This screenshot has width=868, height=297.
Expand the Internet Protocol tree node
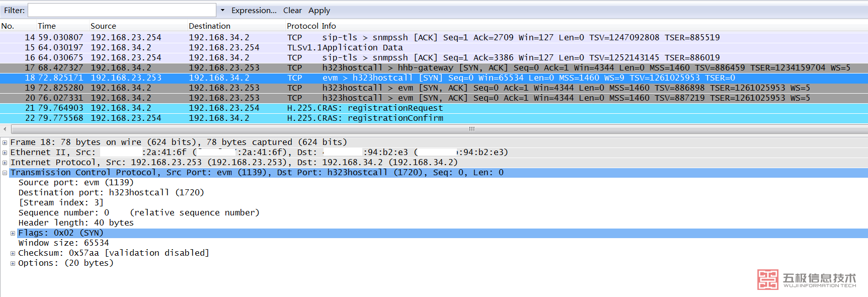point(5,163)
